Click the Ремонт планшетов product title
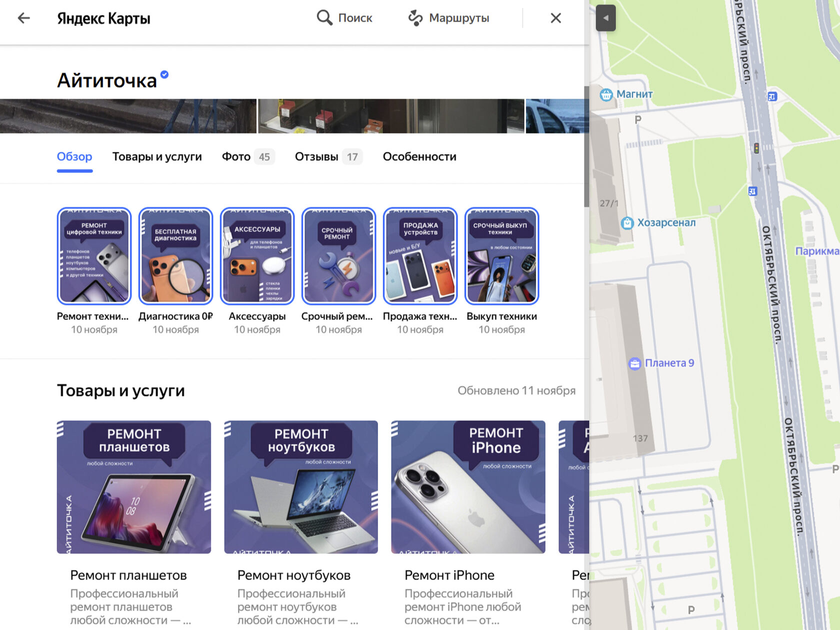 click(x=128, y=575)
